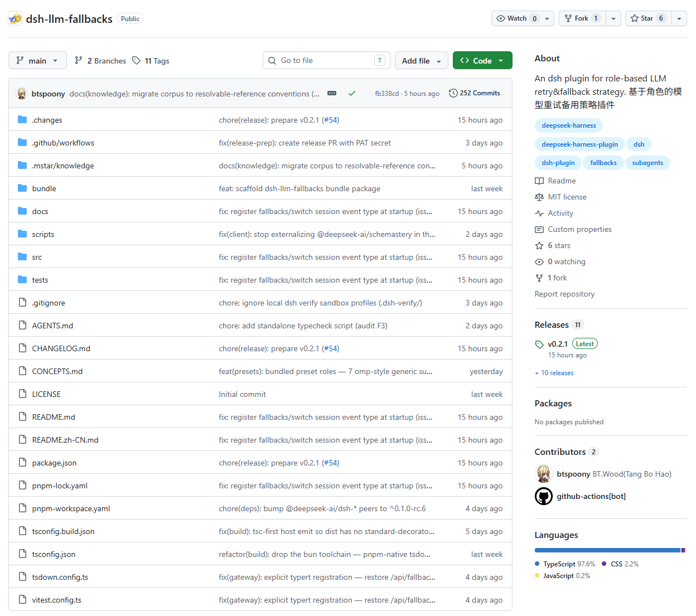The image size is (696, 616).
Task: View 2 Branches
Action: coord(100,60)
